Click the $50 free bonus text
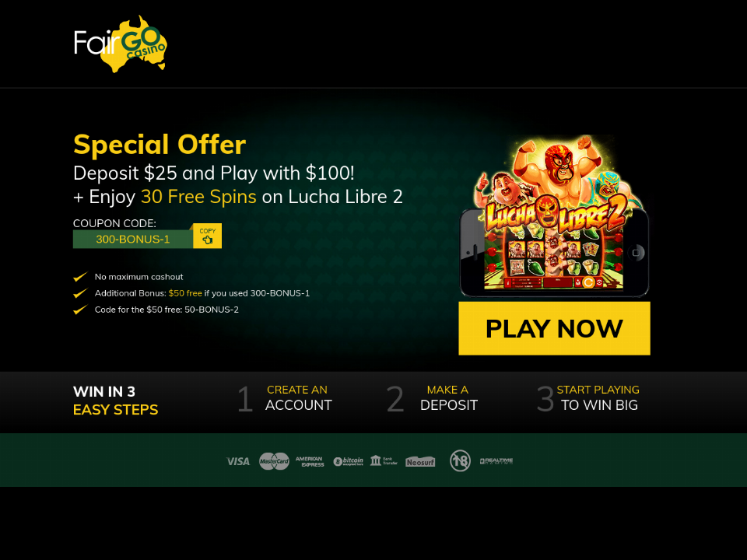This screenshot has height=560, width=747. [x=185, y=293]
